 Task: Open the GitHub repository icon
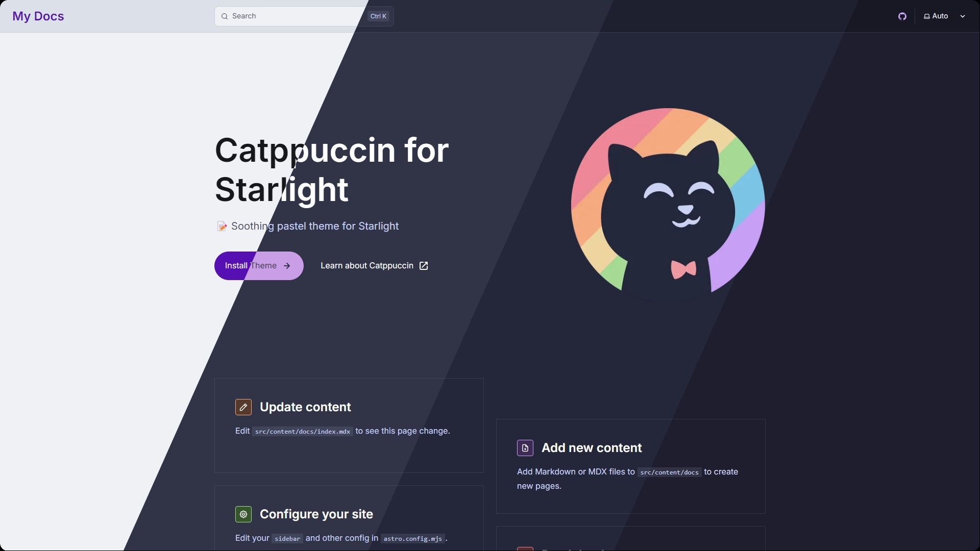click(x=902, y=16)
